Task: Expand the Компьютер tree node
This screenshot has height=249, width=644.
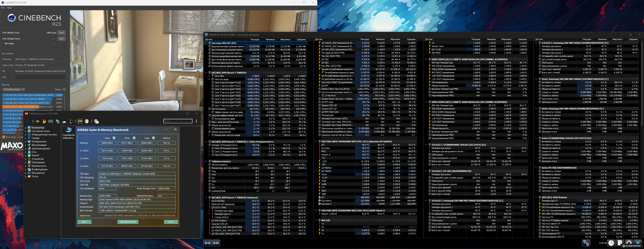Action: [x=25, y=128]
